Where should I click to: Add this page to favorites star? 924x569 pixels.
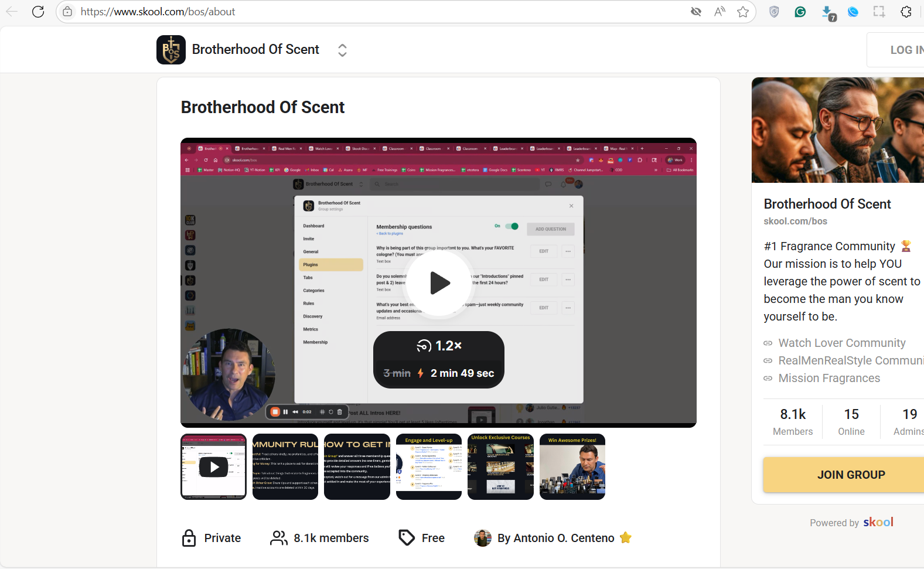(x=743, y=12)
